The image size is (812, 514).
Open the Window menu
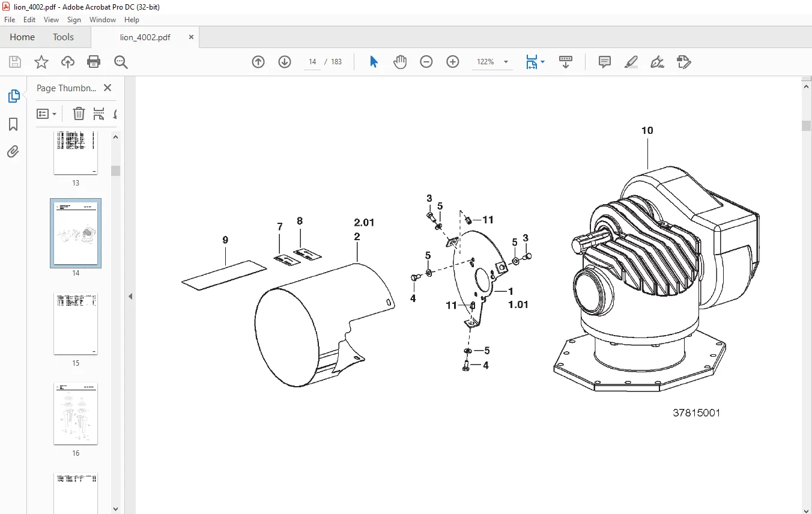tap(103, 20)
